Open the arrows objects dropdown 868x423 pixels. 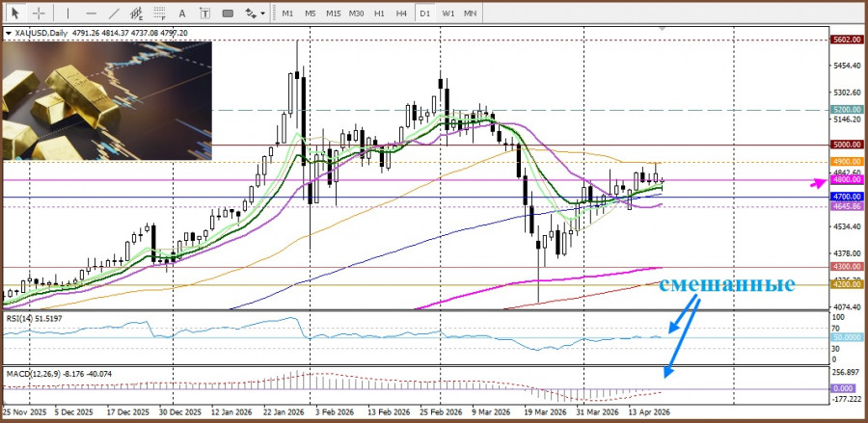255,13
